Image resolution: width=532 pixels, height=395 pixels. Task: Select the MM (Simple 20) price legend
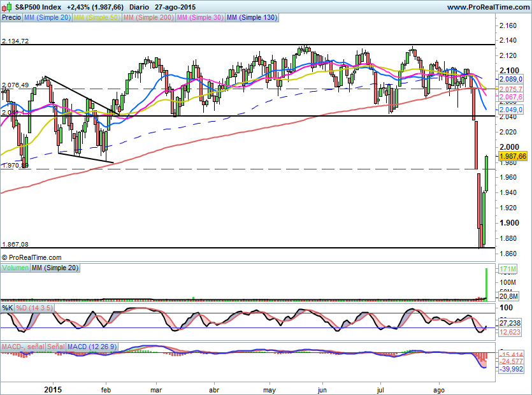47,17
